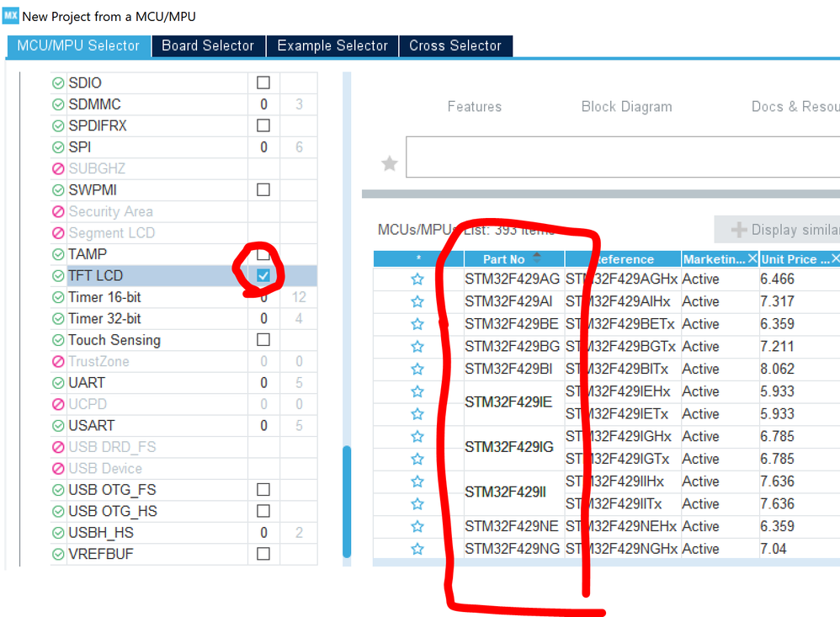
Task: Click the STM32CubeMX logo in title bar
Action: click(11, 15)
